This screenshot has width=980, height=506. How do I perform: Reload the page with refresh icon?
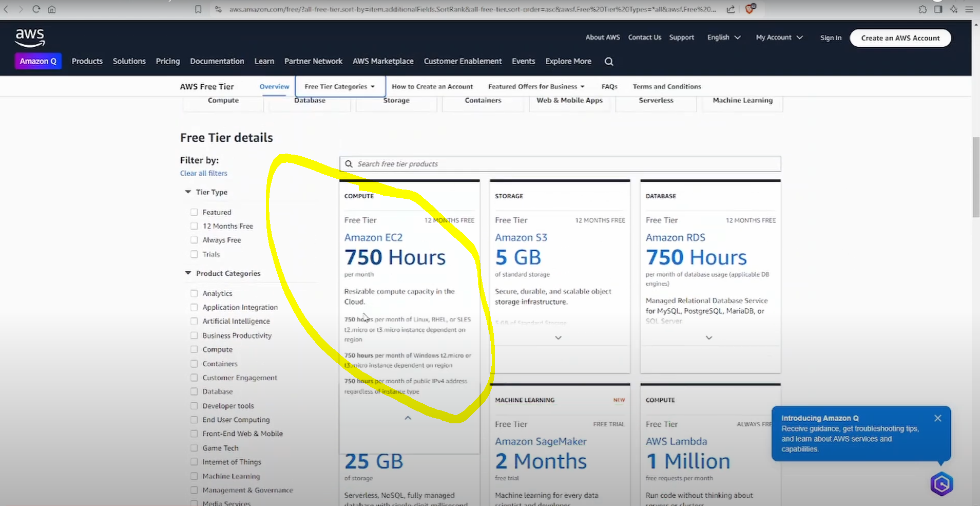(36, 9)
